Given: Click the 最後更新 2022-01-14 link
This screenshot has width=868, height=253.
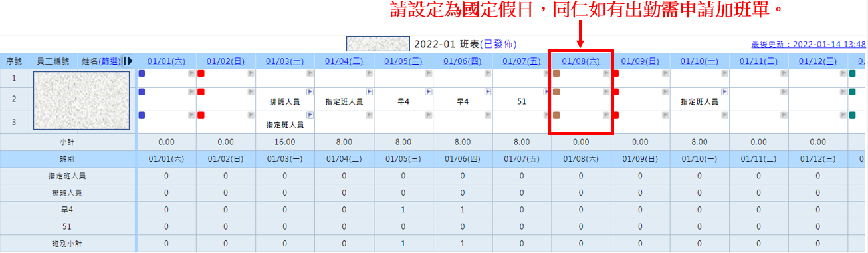Looking at the screenshot, I should 809,45.
